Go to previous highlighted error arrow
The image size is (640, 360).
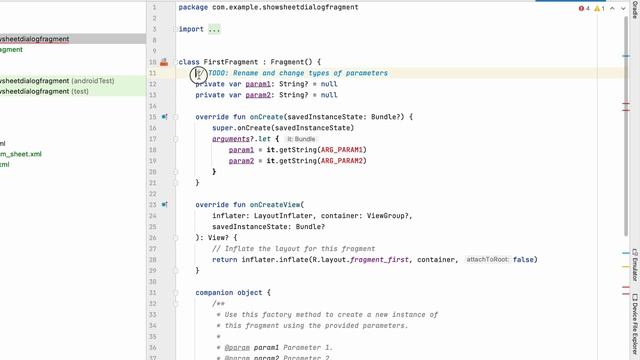click(x=612, y=8)
